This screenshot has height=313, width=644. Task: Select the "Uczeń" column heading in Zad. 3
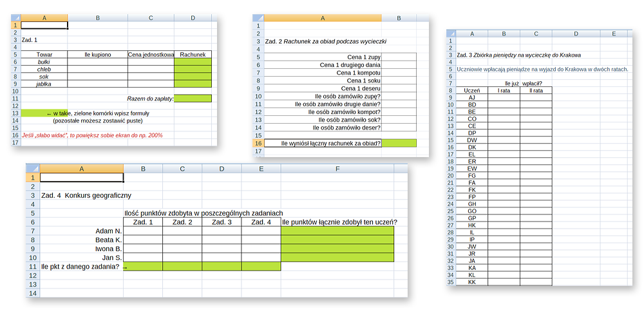coord(472,91)
